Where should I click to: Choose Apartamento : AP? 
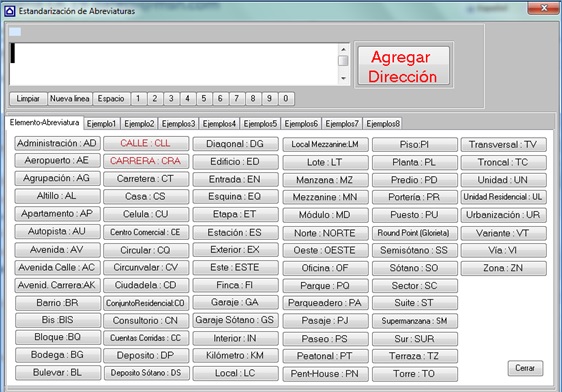[x=57, y=214]
